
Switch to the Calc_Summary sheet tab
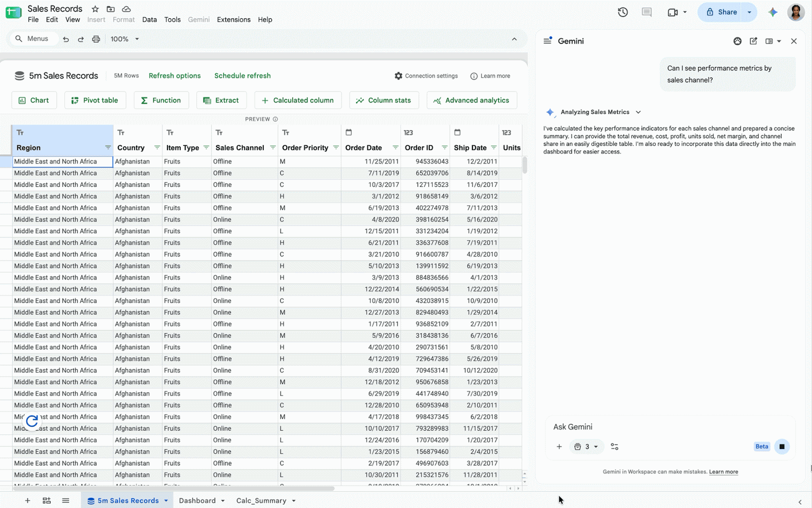261,501
